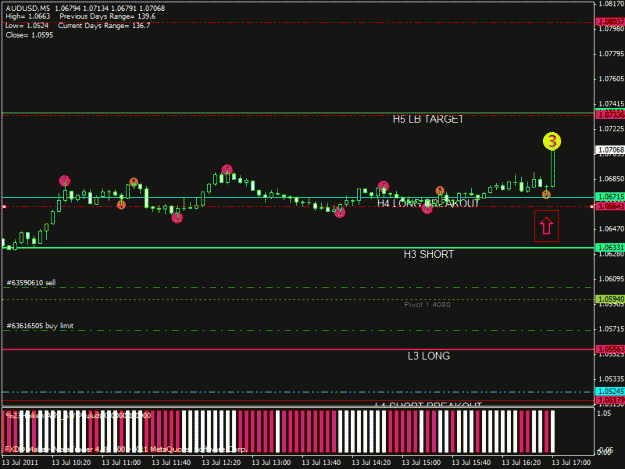Image resolution: width=625 pixels, height=469 pixels.
Task: Click the 'H3 SHORT' level label
Action: point(428,254)
